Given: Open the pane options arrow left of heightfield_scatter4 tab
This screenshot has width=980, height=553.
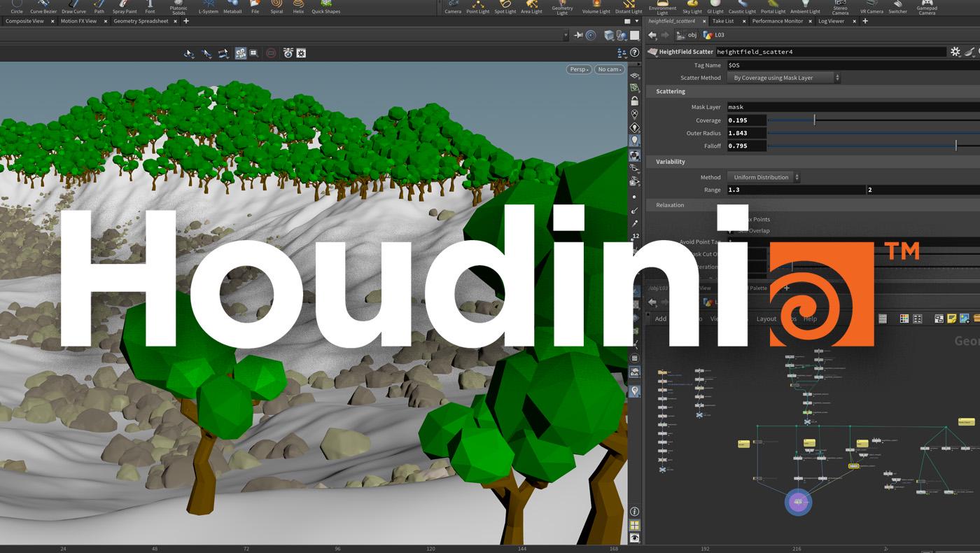Looking at the screenshot, I should tap(637, 22).
